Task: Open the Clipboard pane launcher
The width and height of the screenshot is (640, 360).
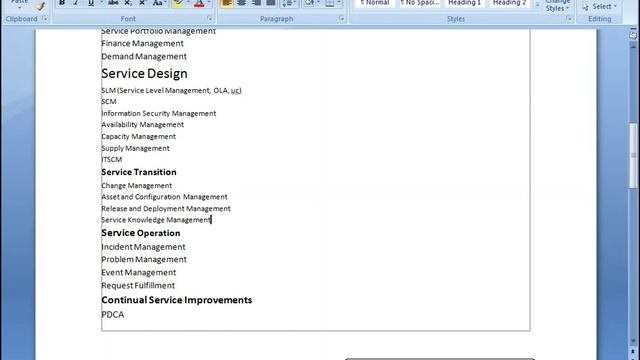Action: 45,19
